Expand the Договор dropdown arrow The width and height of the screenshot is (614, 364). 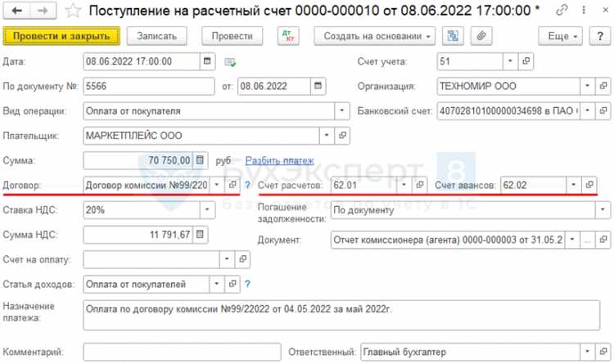click(x=217, y=185)
